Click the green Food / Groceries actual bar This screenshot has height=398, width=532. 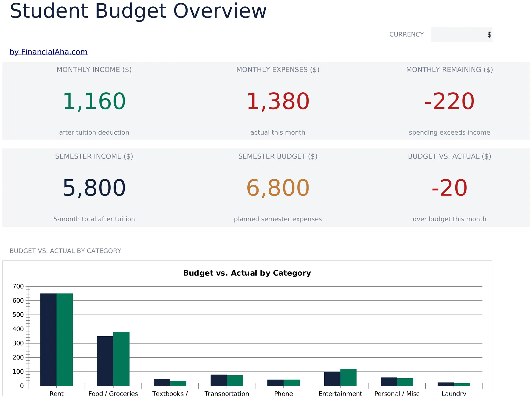[x=121, y=359]
